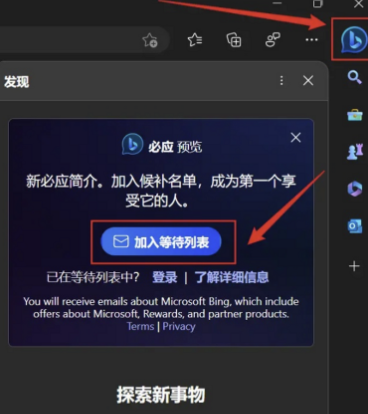368x414 pixels.
Task: Dismiss the 必应 预览 promo card
Action: pos(296,137)
